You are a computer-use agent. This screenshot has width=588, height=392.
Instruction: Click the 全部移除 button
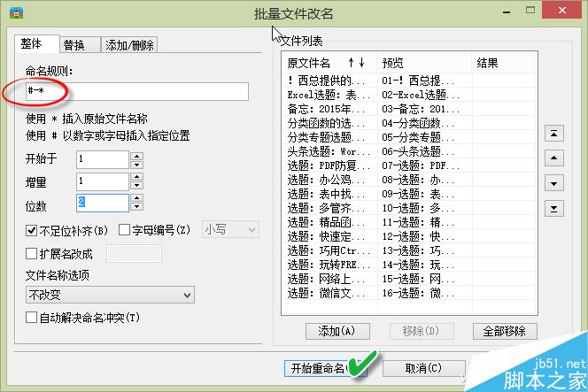tap(505, 331)
